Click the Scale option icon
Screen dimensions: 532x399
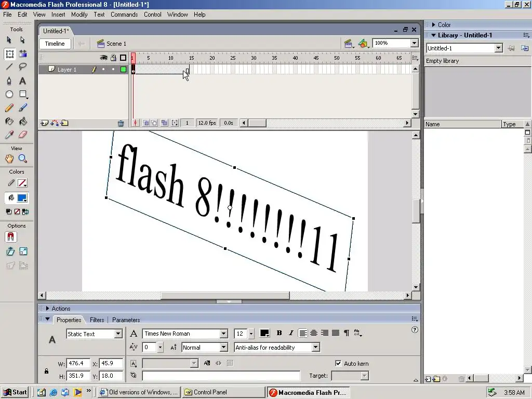(23, 251)
